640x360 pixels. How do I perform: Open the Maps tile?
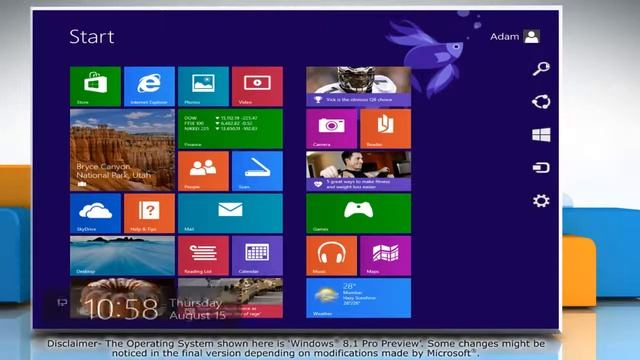click(x=385, y=256)
